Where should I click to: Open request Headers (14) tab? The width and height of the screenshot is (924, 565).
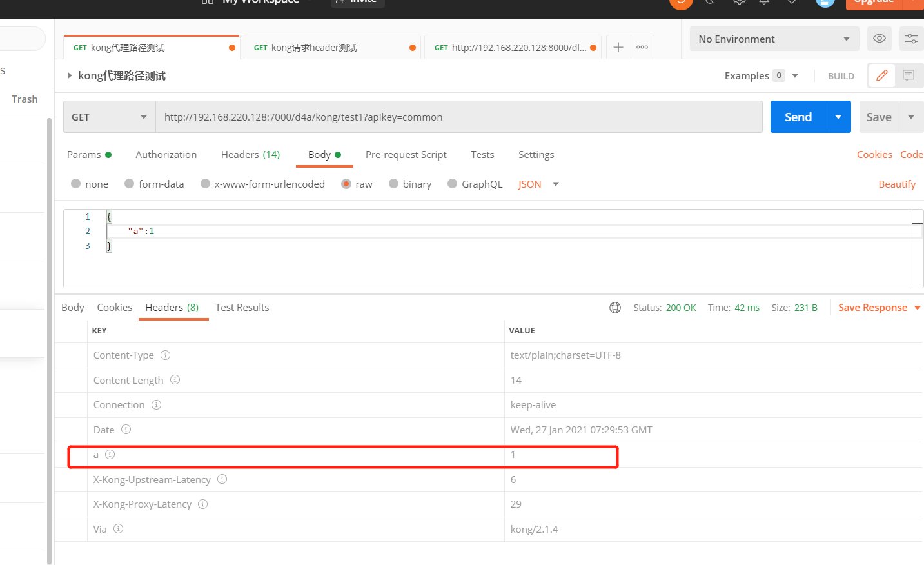(x=250, y=154)
